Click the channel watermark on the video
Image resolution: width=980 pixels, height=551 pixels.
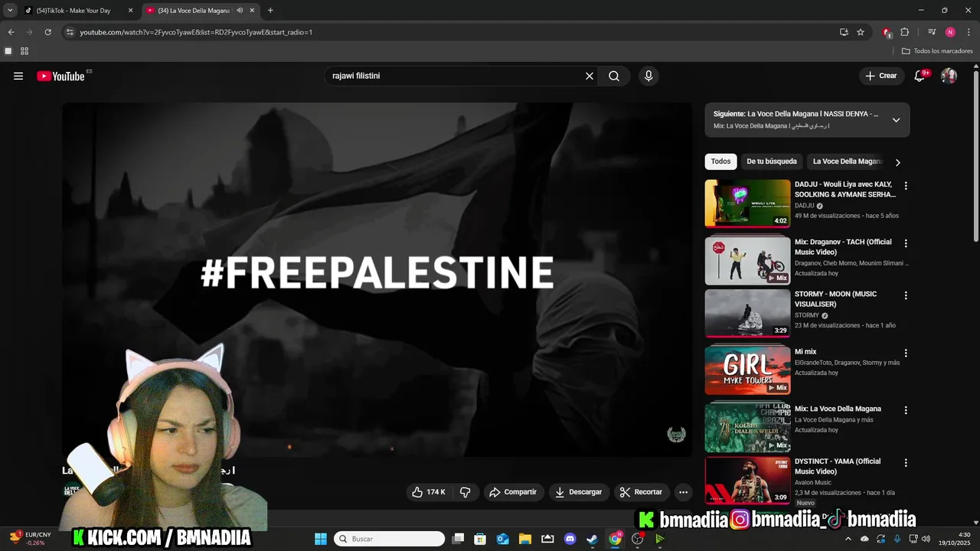pos(676,435)
